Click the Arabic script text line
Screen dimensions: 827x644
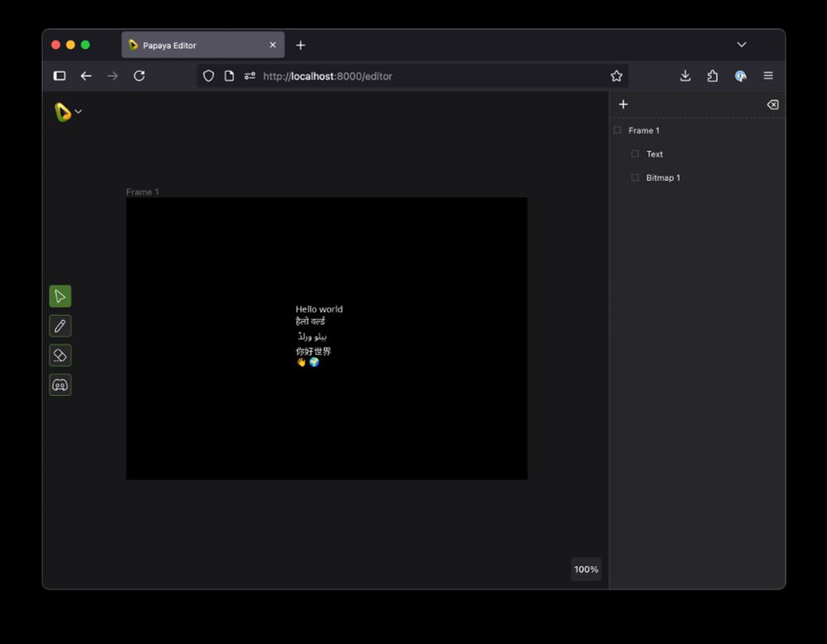[313, 336]
